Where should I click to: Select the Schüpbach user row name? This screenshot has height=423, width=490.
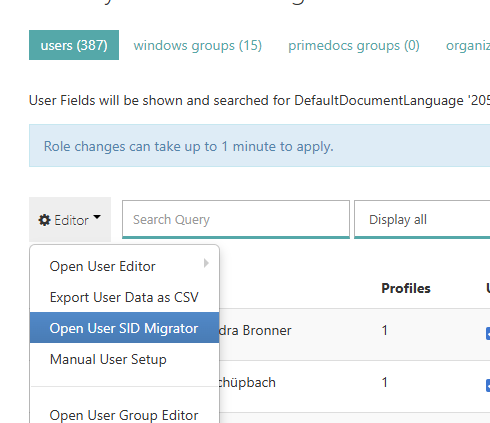point(247,382)
